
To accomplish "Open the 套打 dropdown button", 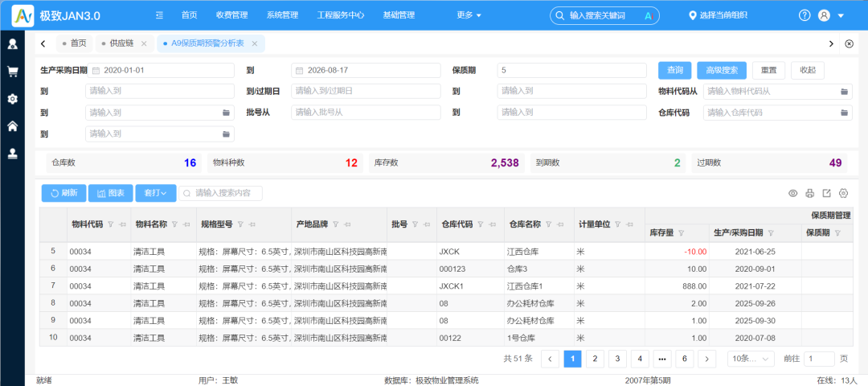I will click(156, 193).
